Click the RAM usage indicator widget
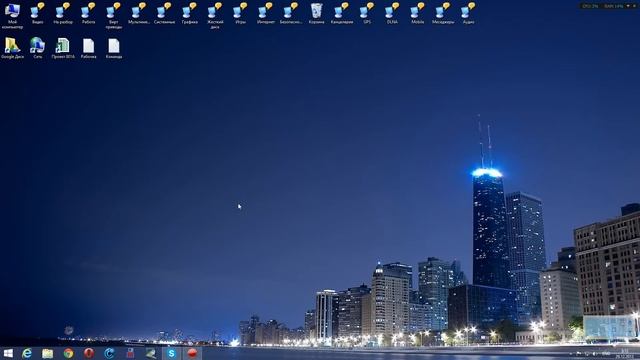The height and width of the screenshot is (360, 640). [613, 6]
